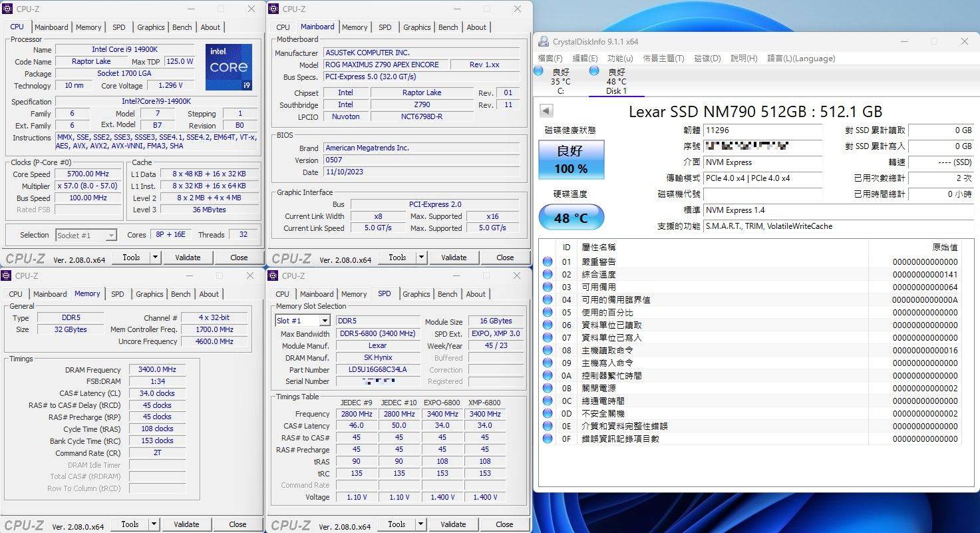
Task: Click Validate button in CPU window
Action: click(x=188, y=258)
